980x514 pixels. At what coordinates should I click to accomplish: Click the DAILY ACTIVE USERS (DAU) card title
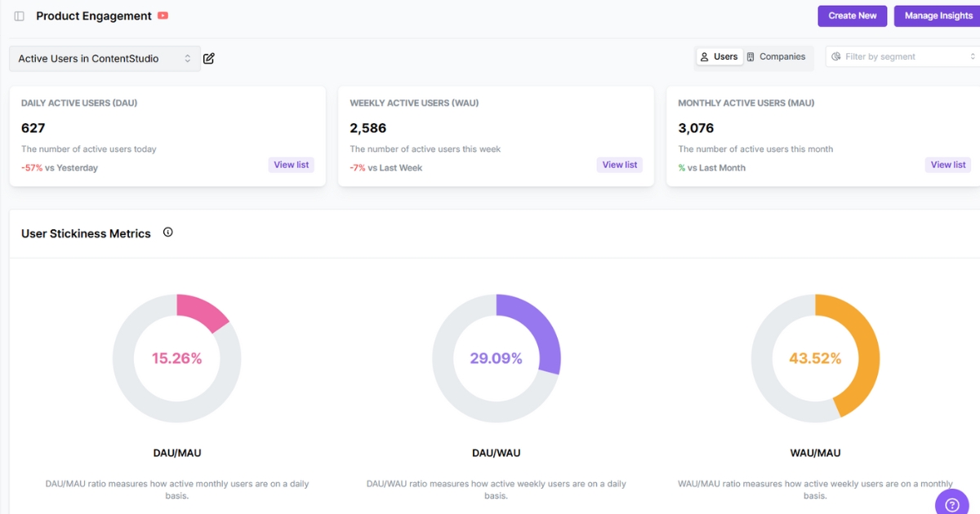[78, 104]
